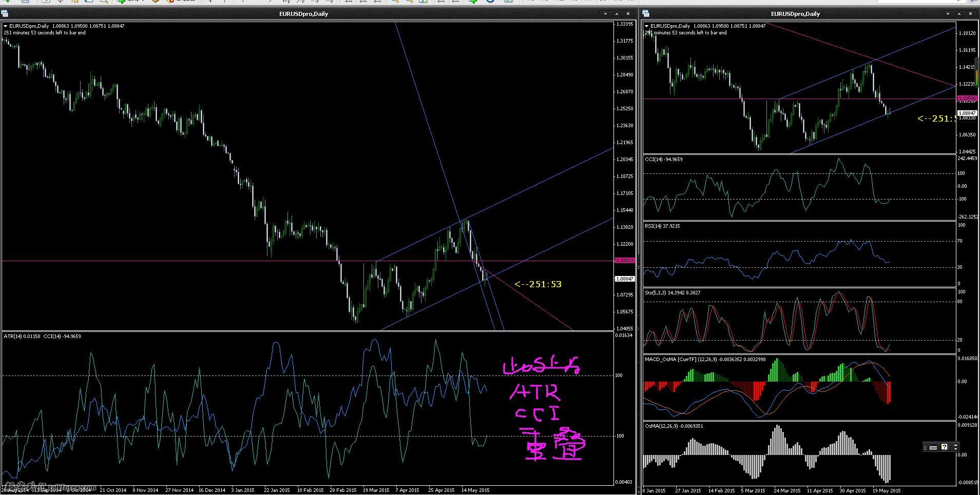Screen dimensions: 980x495
Task: Click the left chart title bar EURUSDpro,Daily
Action: (303, 14)
